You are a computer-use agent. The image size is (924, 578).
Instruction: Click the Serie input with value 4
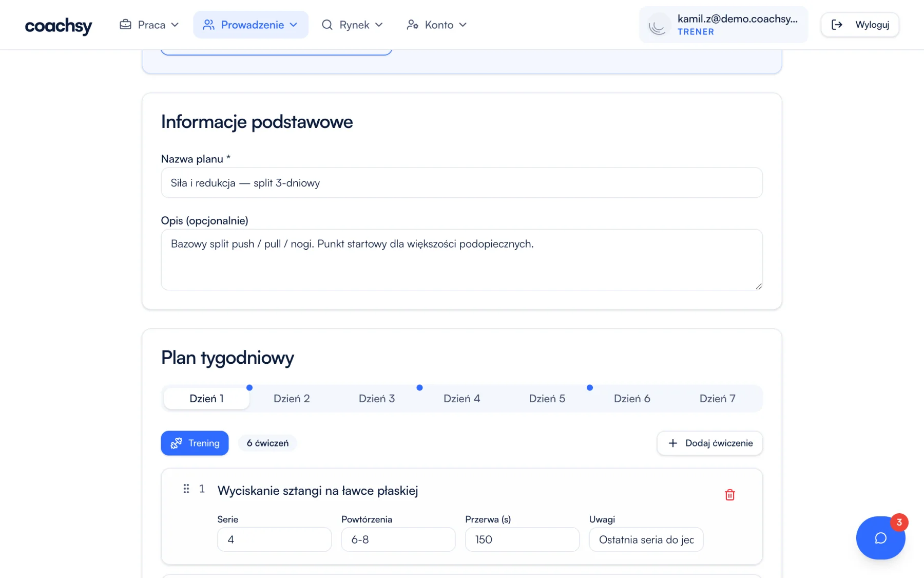coord(275,539)
